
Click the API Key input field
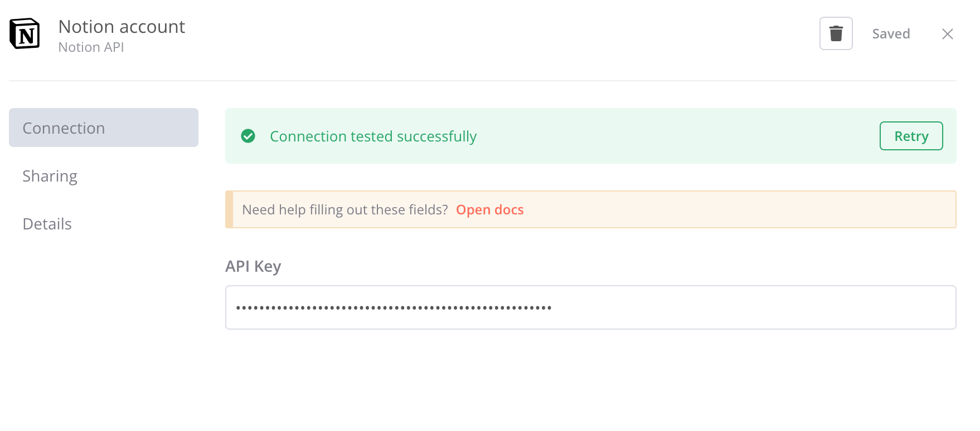590,307
